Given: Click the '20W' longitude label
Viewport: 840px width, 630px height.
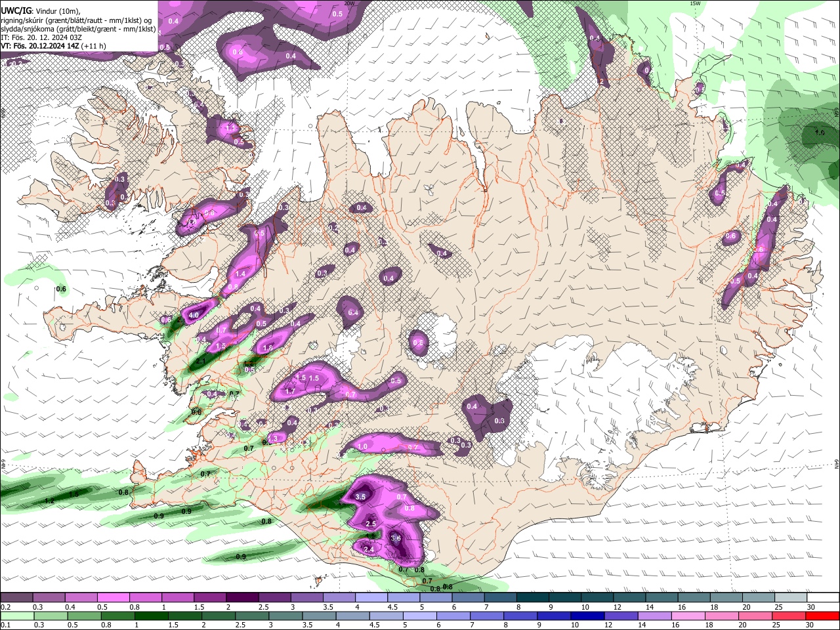Looking at the screenshot, I should click(x=350, y=3).
